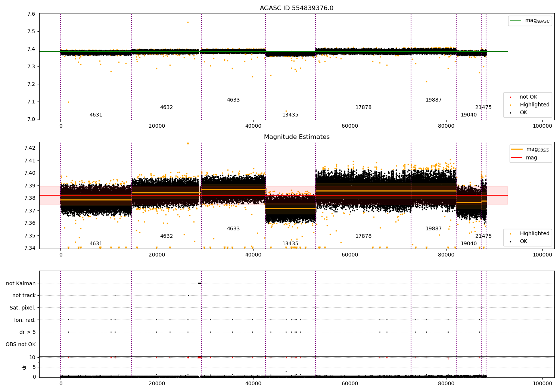Image resolution: width=560 pixels, height=392 pixels.
Task: Click the 7.37 y-axis tick label
Action: (30, 211)
